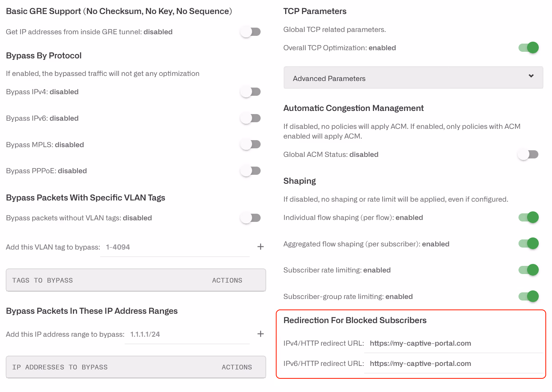The width and height of the screenshot is (552, 392).
Task: Open the Advanced Parameters panel
Action: point(413,77)
